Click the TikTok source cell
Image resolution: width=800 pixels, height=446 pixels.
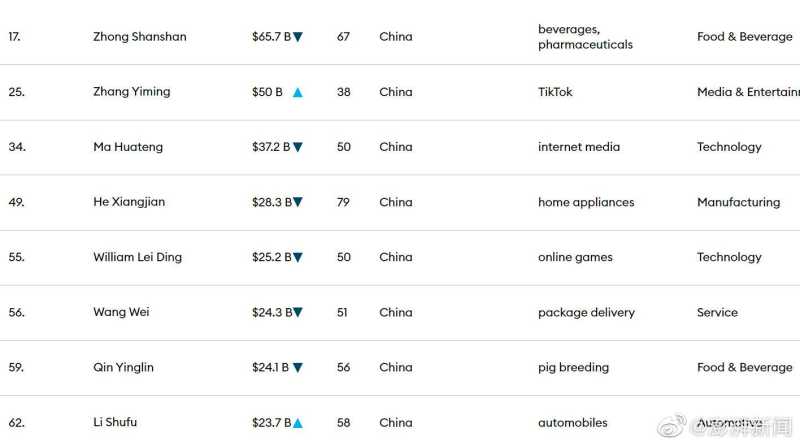555,92
